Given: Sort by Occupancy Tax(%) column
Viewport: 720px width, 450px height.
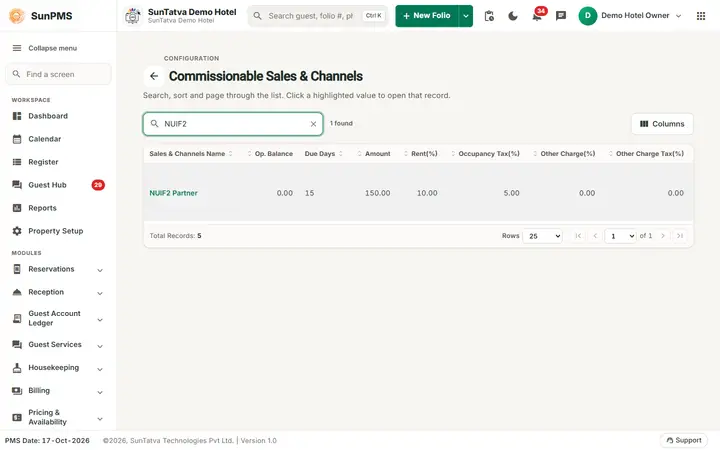Looking at the screenshot, I should (x=485, y=154).
